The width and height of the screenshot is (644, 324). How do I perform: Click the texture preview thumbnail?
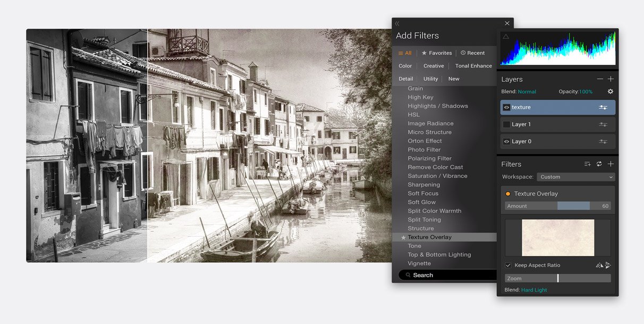tap(557, 237)
